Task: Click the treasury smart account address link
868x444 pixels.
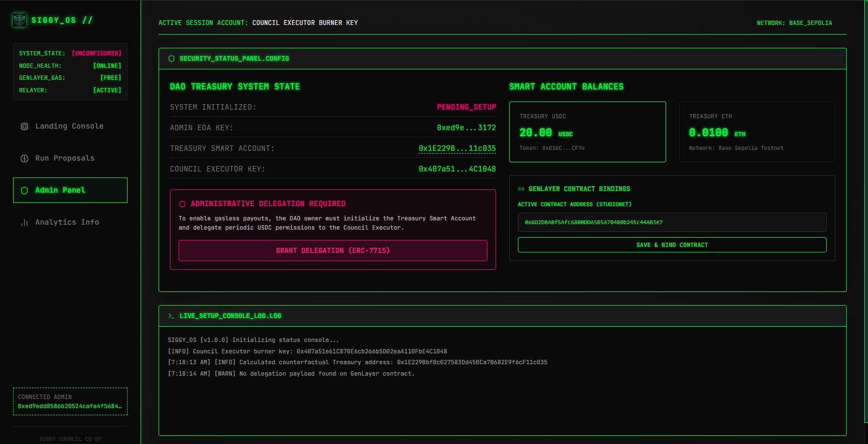Action: [x=457, y=149]
